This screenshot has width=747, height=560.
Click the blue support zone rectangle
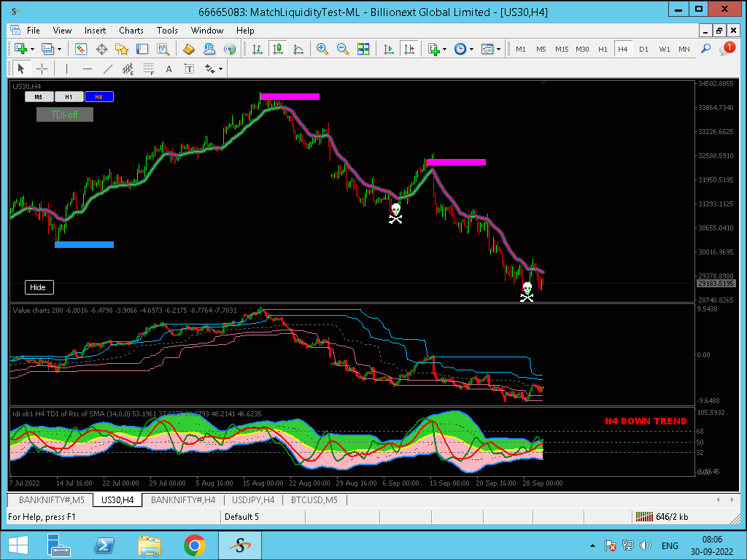pos(85,245)
